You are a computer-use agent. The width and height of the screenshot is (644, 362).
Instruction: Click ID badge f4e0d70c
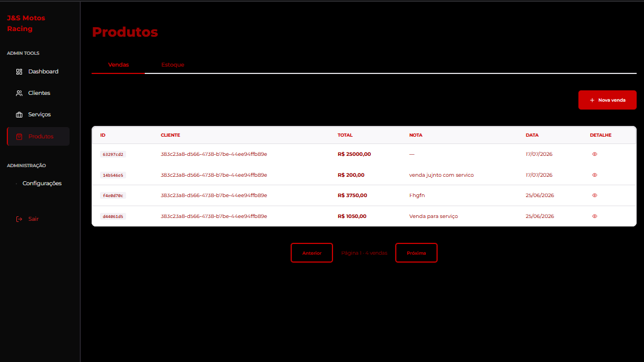[113, 196]
